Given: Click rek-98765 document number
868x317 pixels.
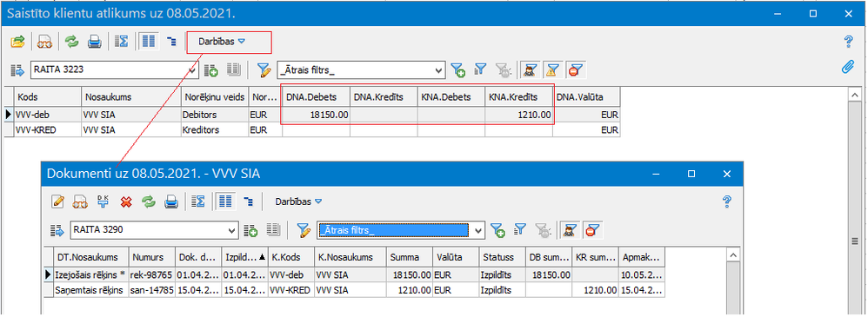Looking at the screenshot, I should pos(151,275).
